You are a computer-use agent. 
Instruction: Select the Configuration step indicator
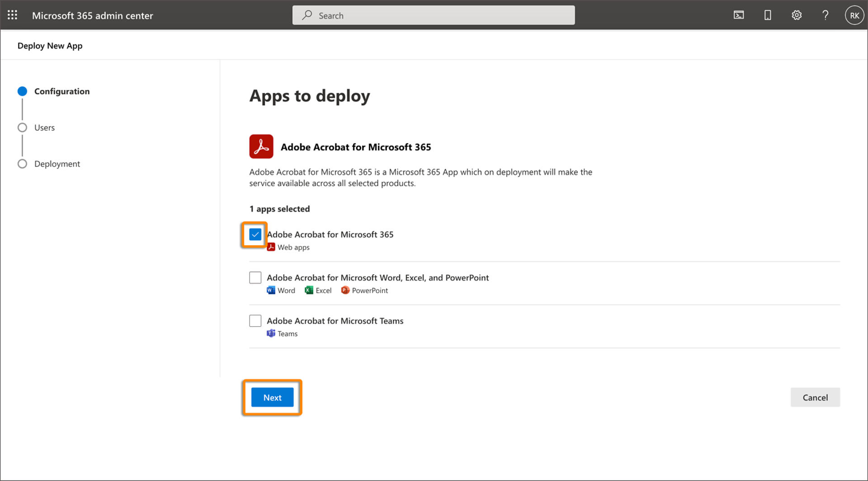coord(22,91)
